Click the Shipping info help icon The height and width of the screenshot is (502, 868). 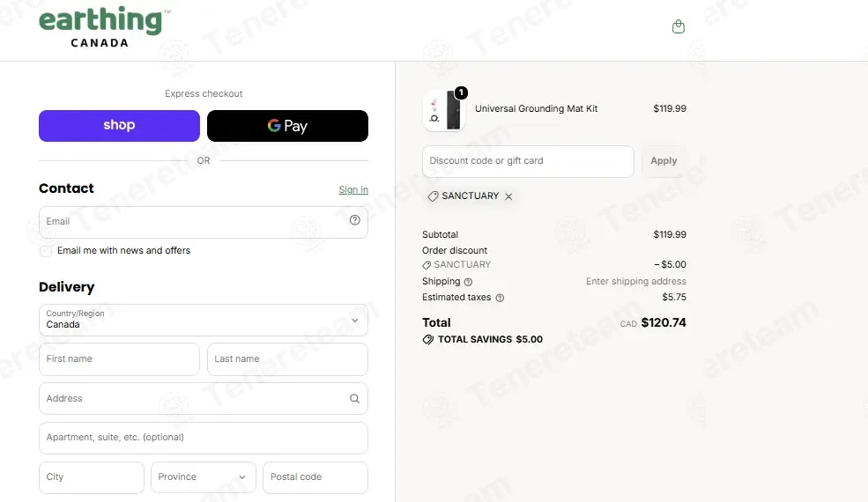point(468,282)
